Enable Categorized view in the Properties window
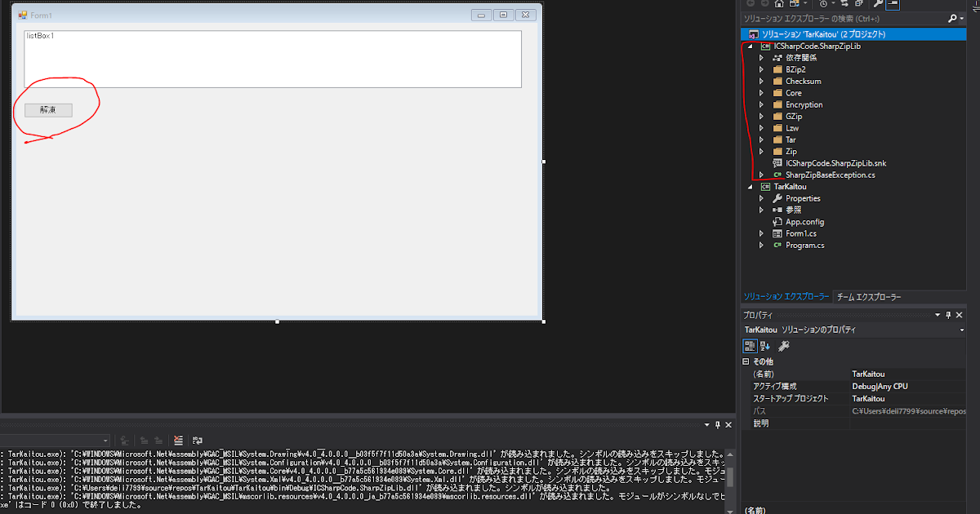980x514 pixels. pyautogui.click(x=750, y=345)
